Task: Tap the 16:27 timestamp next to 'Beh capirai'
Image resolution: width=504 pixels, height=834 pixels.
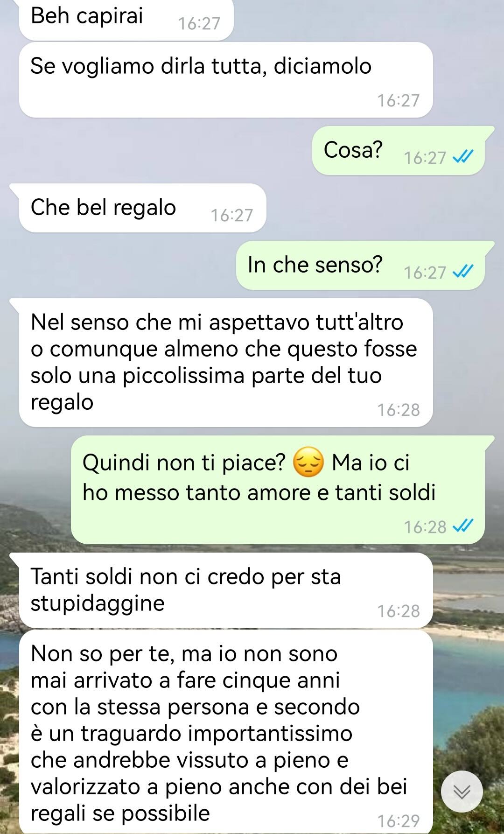Action: (199, 23)
